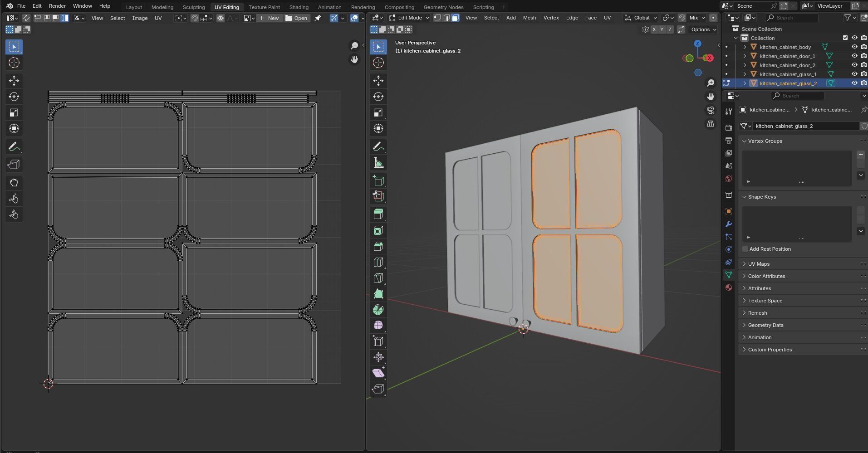
Task: Open Edit Mode dropdown
Action: tap(408, 18)
